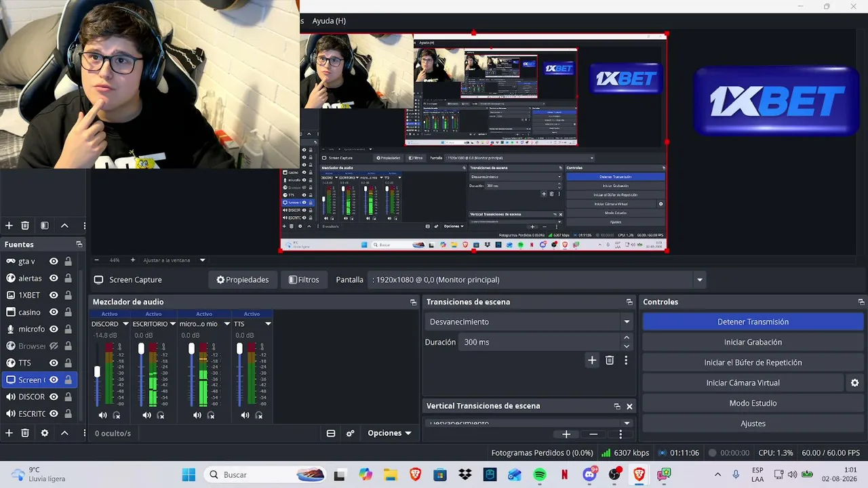The width and height of the screenshot is (868, 488).
Task: Zoom in the preview with plus icon
Action: click(x=133, y=260)
